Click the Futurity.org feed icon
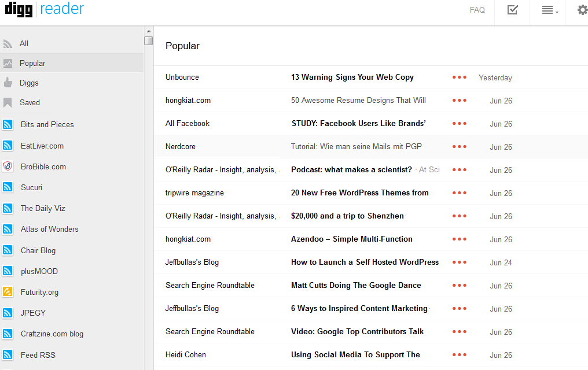 coord(8,292)
